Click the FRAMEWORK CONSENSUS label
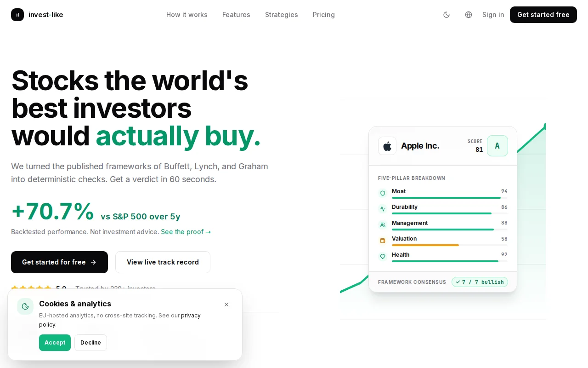 pyautogui.click(x=412, y=282)
